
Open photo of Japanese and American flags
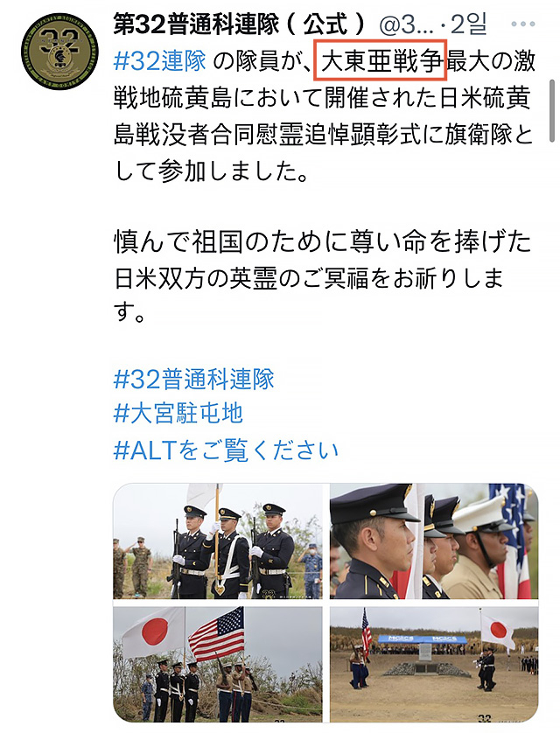coord(218,664)
